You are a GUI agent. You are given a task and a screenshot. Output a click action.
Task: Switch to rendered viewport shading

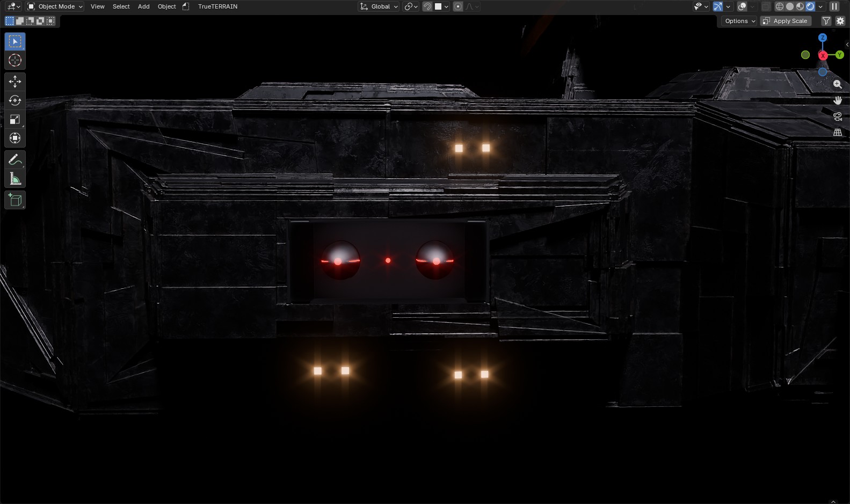[x=810, y=6]
